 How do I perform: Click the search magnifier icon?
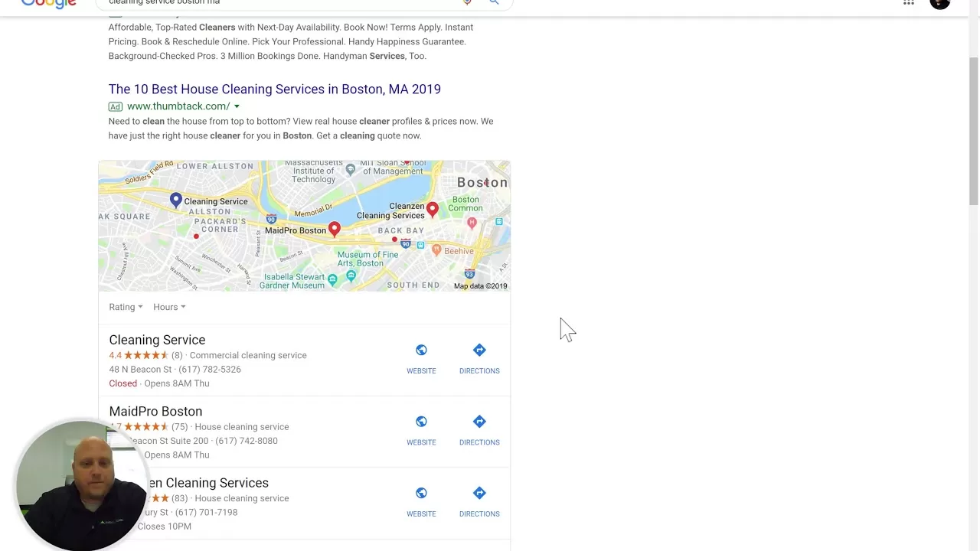tap(494, 2)
